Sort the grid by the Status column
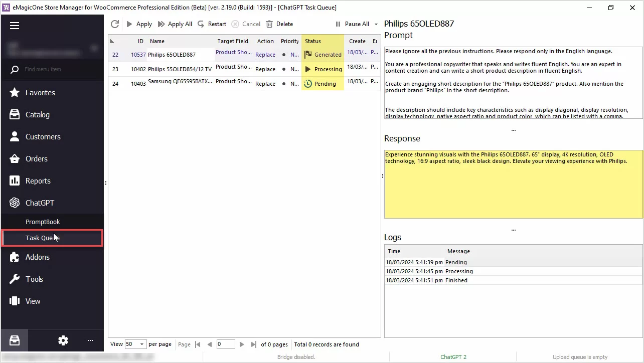Image resolution: width=644 pixels, height=363 pixels. click(x=313, y=41)
